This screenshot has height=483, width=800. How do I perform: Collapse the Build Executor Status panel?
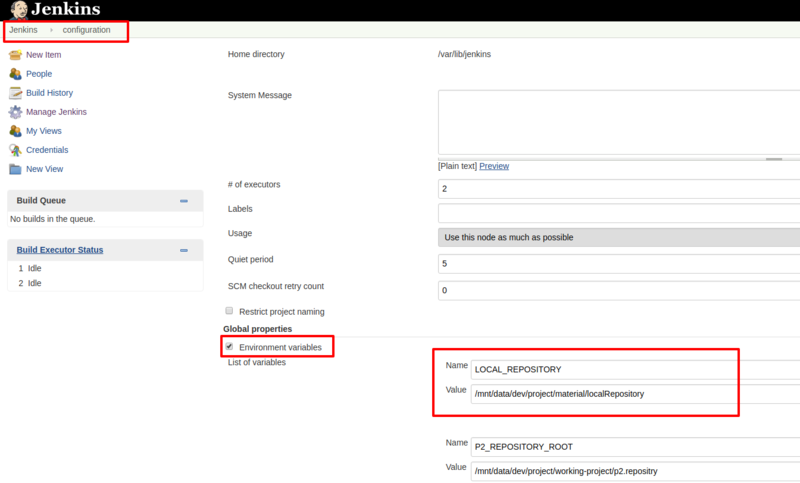(x=184, y=250)
